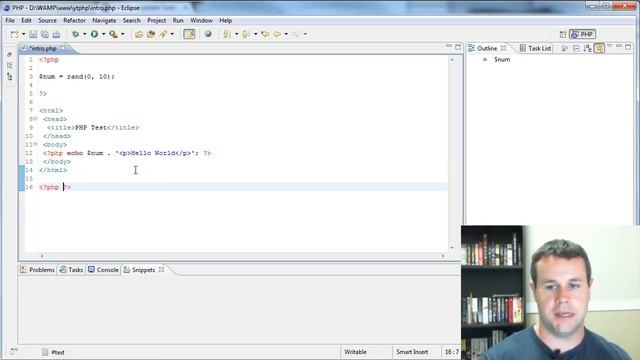Screen dimensions: 640x360
Task: Switch to the Console tab
Action: [103, 270]
